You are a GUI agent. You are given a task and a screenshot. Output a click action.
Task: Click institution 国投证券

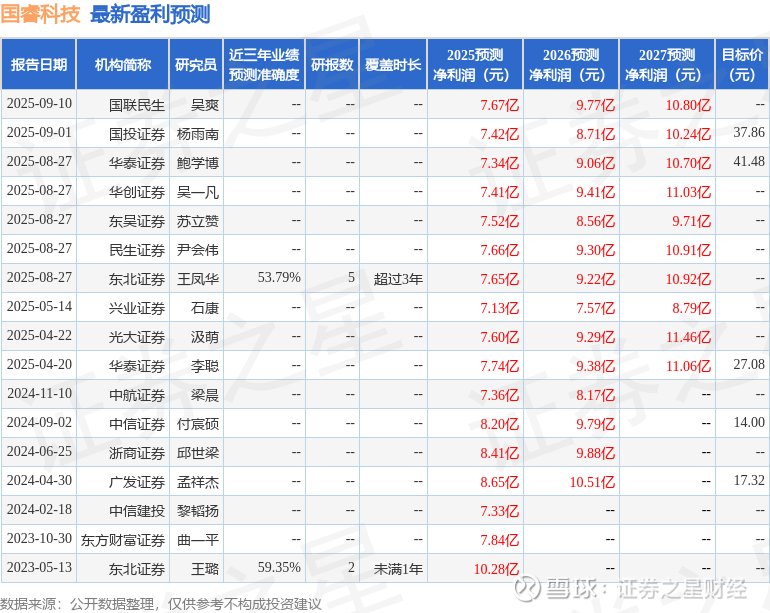[x=137, y=134]
